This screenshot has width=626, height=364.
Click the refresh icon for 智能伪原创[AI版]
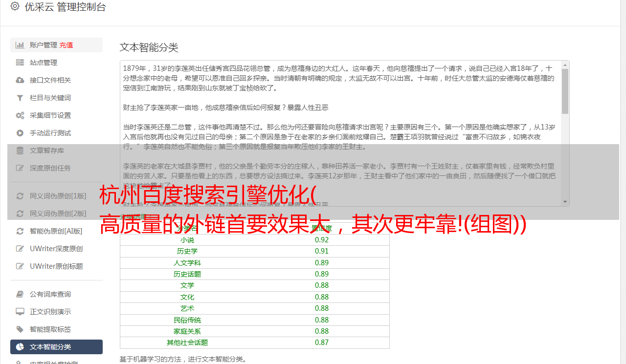pyautogui.click(x=20, y=231)
